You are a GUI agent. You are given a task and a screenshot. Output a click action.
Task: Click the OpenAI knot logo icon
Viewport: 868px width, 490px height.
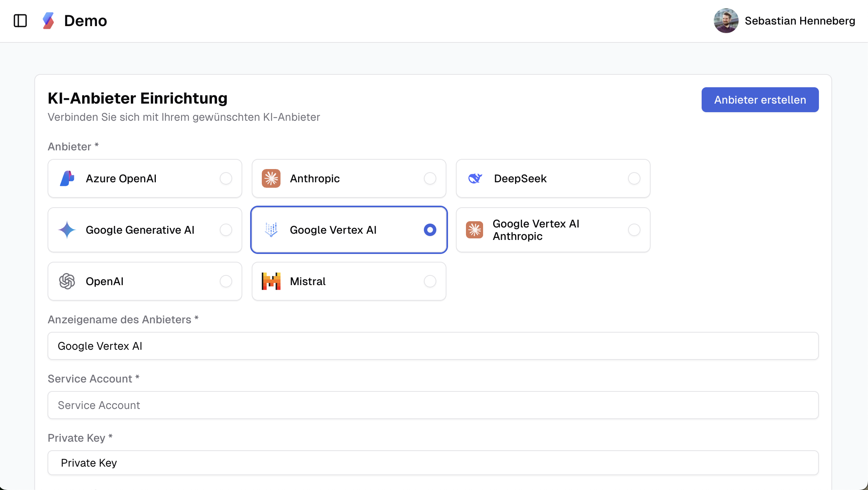tap(67, 281)
